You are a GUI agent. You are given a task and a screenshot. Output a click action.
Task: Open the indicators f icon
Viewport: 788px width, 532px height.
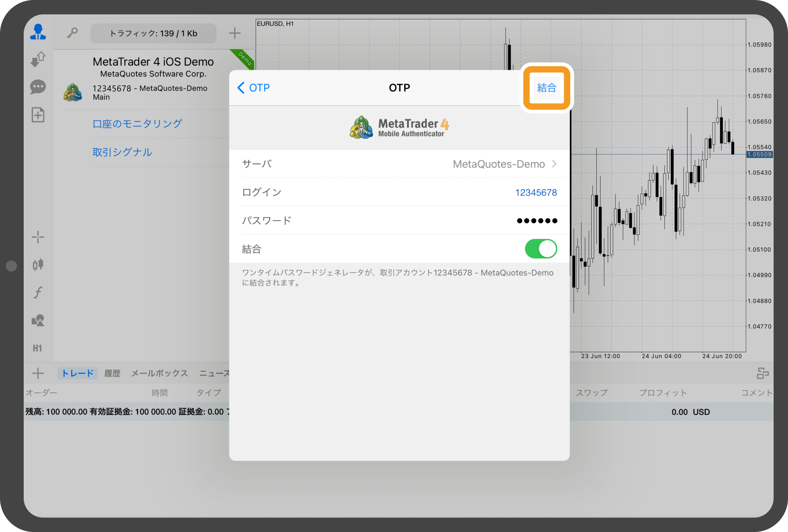[x=38, y=292]
